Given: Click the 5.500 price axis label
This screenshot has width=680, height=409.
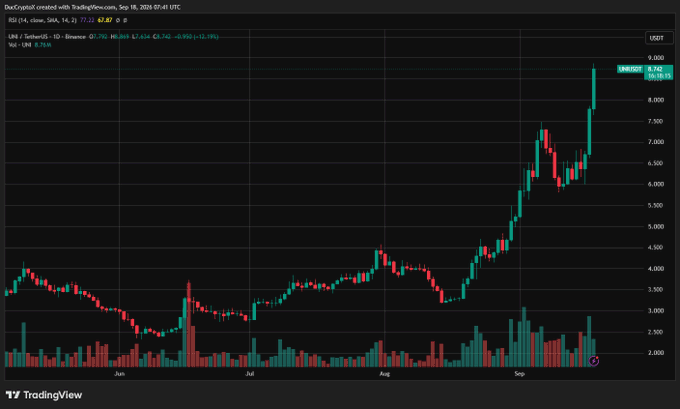Looking at the screenshot, I should point(656,206).
